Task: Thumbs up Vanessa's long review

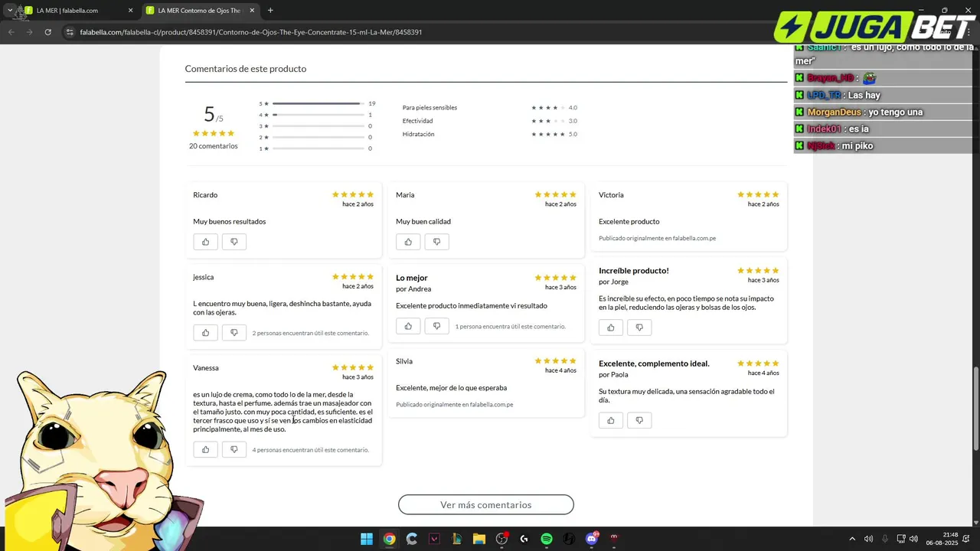Action: pyautogui.click(x=205, y=450)
